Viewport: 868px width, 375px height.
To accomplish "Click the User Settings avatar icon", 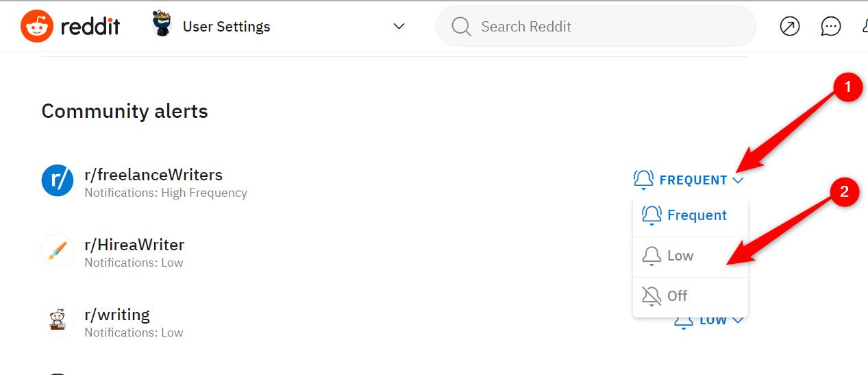I will tap(162, 25).
